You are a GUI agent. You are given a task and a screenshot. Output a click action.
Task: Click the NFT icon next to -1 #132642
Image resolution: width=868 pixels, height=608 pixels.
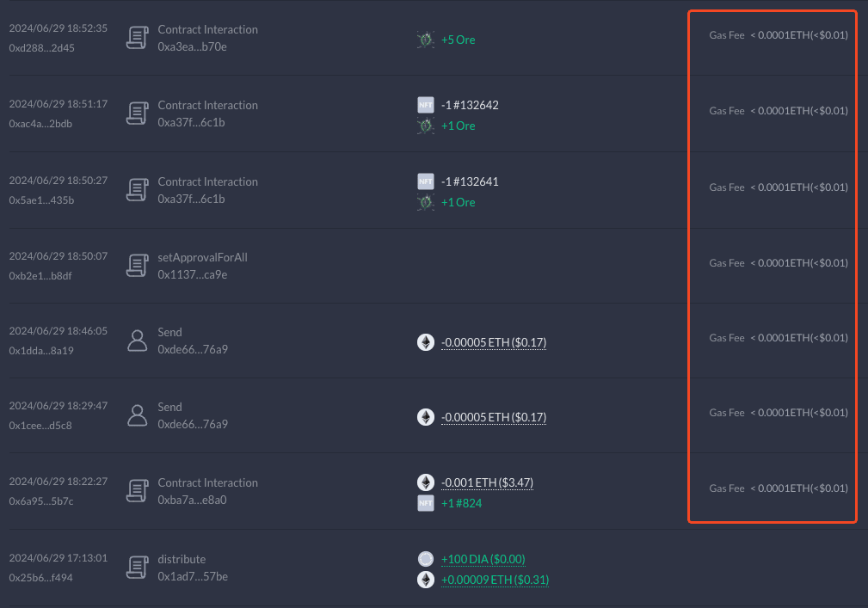pos(425,106)
